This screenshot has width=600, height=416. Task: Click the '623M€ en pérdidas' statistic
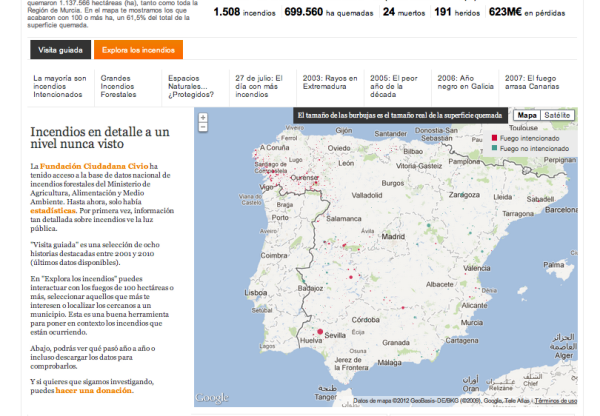point(527,12)
